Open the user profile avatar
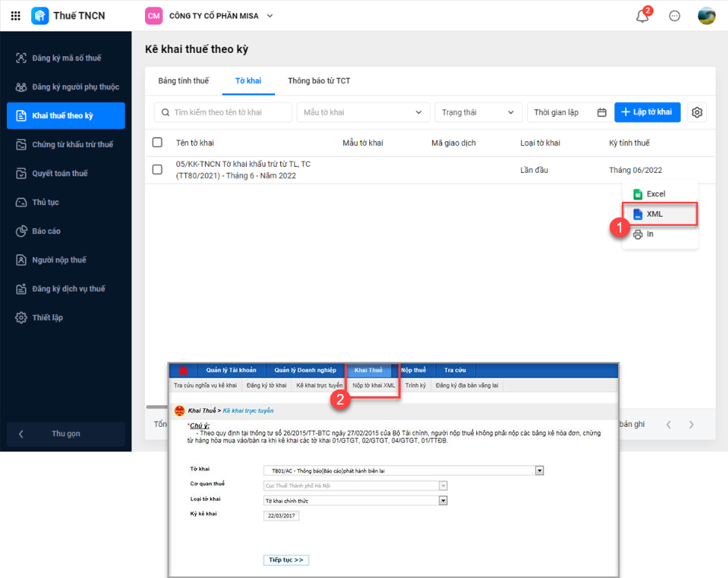 click(706, 16)
